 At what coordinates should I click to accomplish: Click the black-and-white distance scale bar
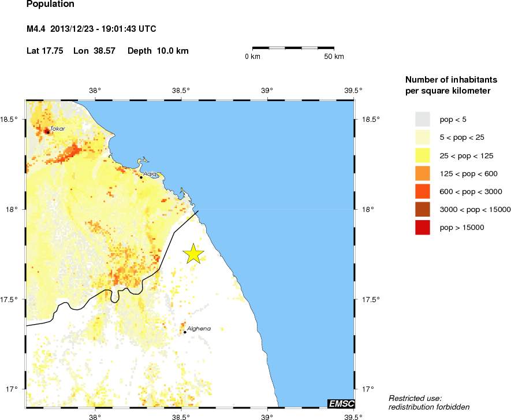[x=293, y=48]
